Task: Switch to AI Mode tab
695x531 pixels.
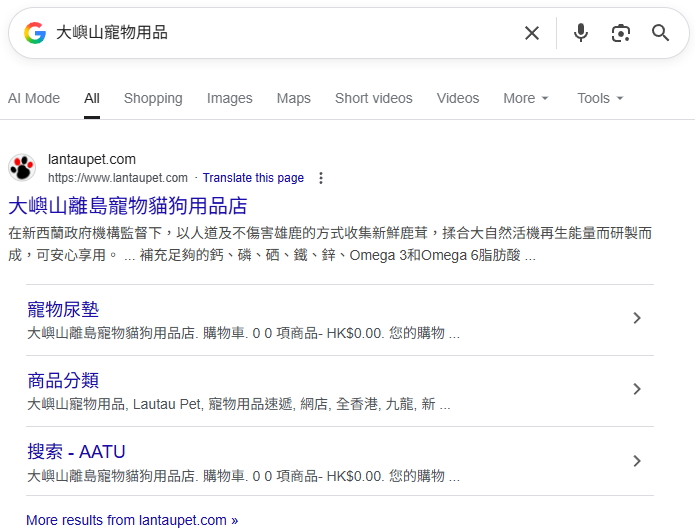Action: [x=34, y=98]
